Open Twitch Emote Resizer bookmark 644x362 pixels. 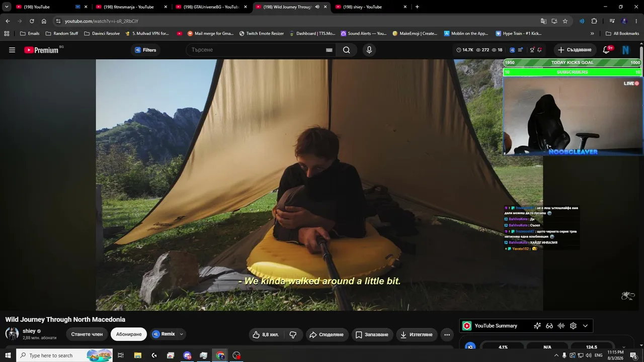tap(262, 34)
